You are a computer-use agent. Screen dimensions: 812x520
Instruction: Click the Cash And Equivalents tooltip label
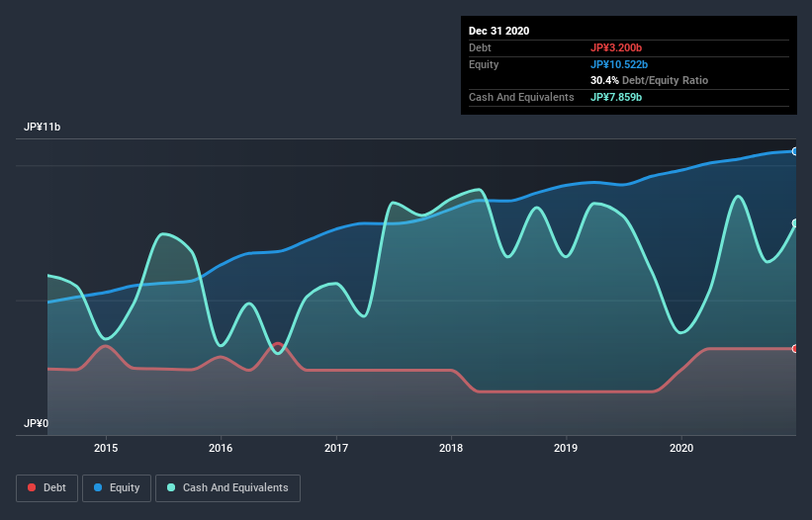coord(521,97)
